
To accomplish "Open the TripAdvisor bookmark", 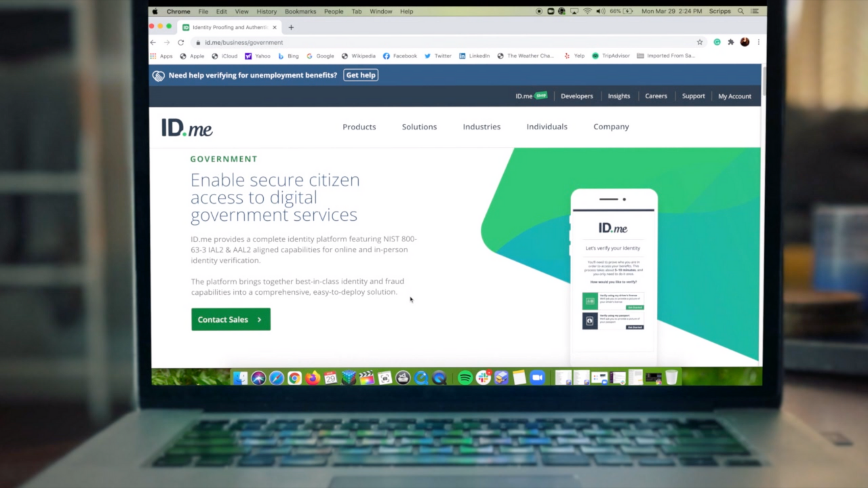I will [x=611, y=56].
